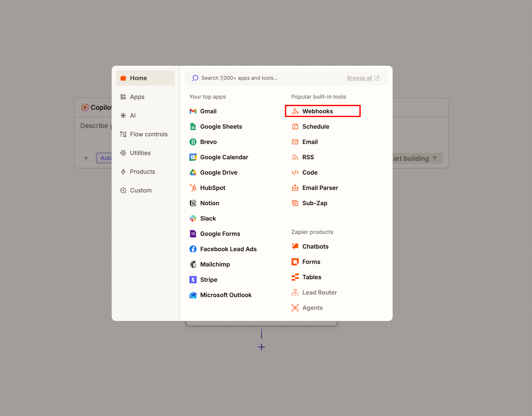Open the Utilities category
The height and width of the screenshot is (416, 532).
[146, 153]
